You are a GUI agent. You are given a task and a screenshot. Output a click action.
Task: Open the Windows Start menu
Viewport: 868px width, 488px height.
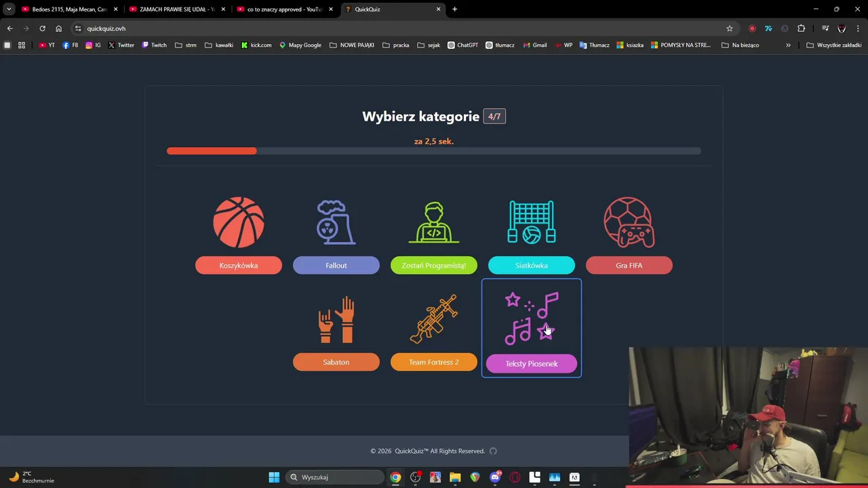(274, 477)
